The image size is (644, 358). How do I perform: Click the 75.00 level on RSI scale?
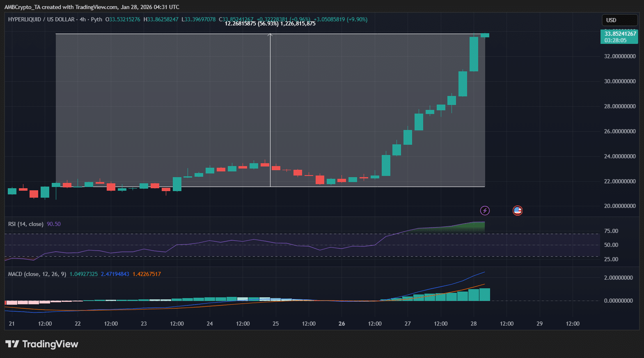(x=611, y=231)
